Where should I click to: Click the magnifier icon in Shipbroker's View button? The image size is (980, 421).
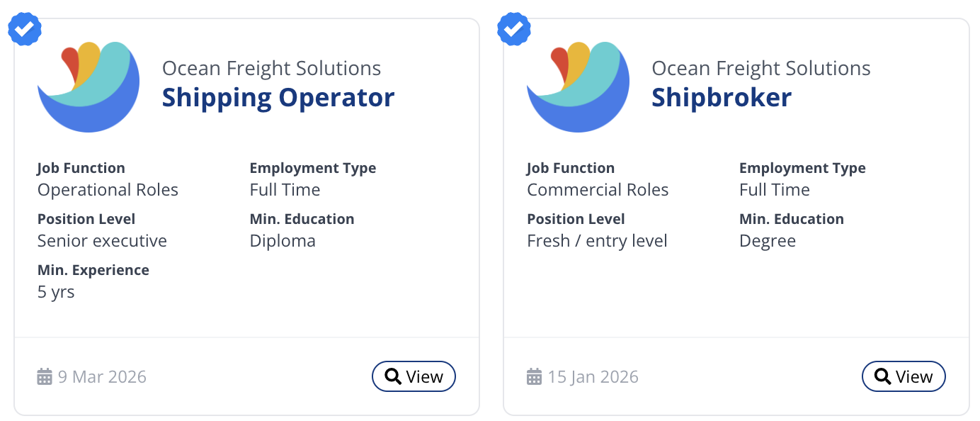pyautogui.click(x=882, y=376)
